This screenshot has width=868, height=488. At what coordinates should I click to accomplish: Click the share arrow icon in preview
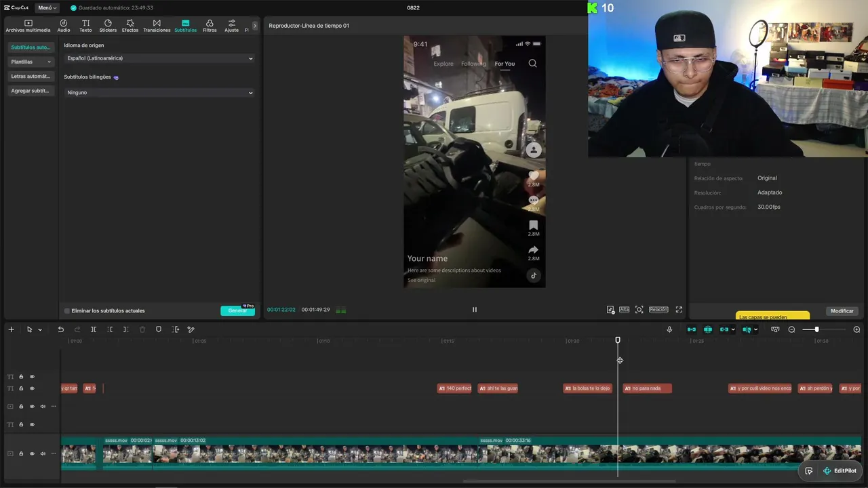click(534, 250)
